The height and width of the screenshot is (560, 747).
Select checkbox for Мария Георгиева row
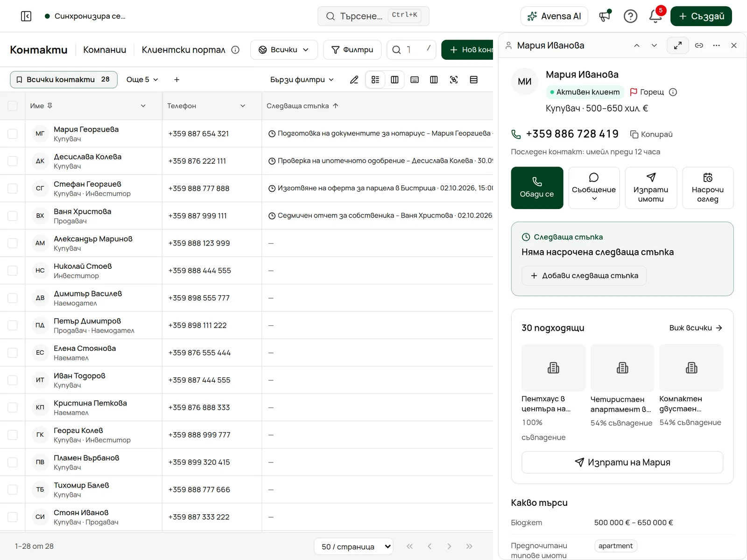13,133
